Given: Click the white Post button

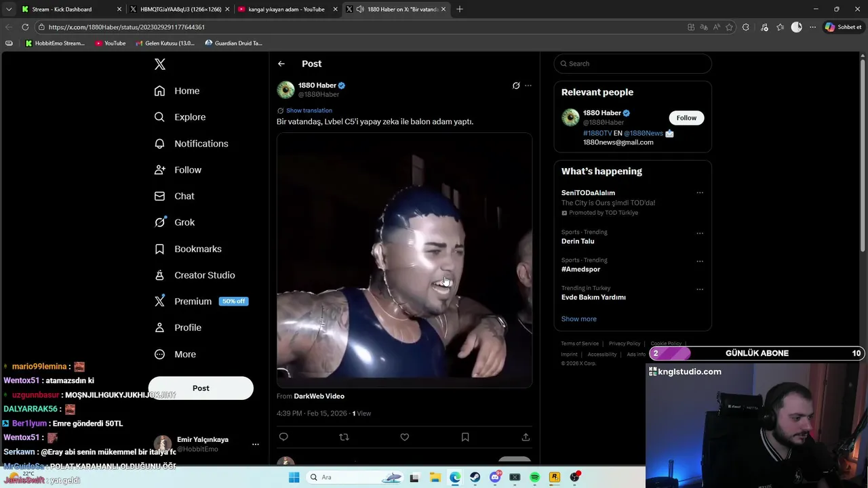Looking at the screenshot, I should (x=201, y=388).
